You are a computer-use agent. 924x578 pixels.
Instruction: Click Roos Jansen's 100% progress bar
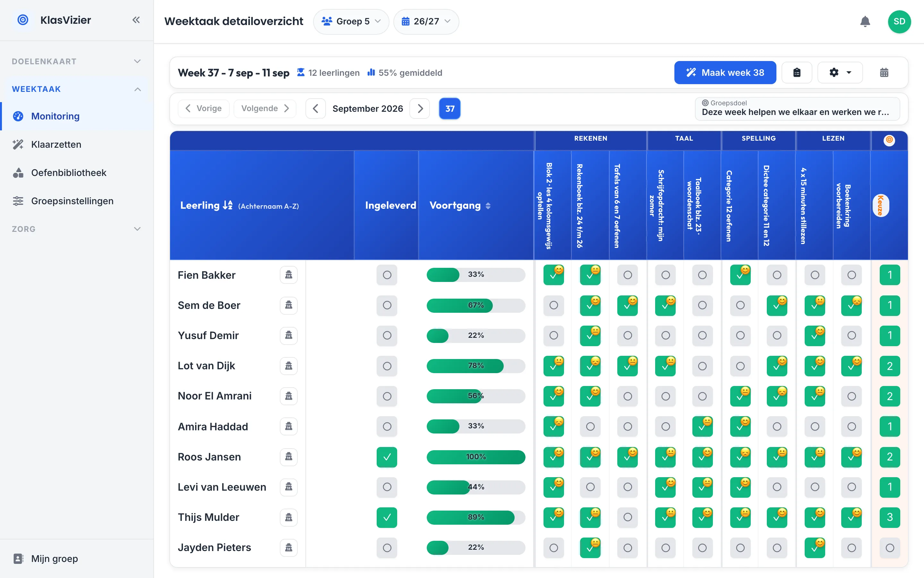[476, 457]
